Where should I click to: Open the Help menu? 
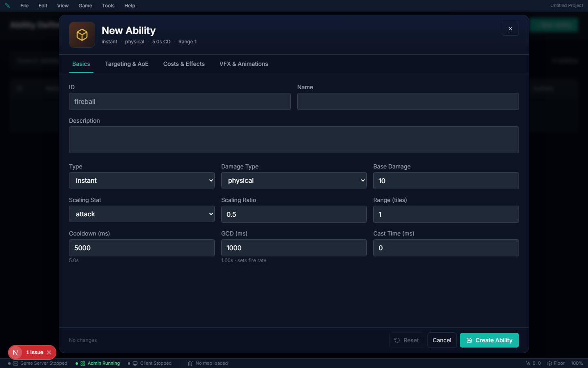[x=130, y=6]
